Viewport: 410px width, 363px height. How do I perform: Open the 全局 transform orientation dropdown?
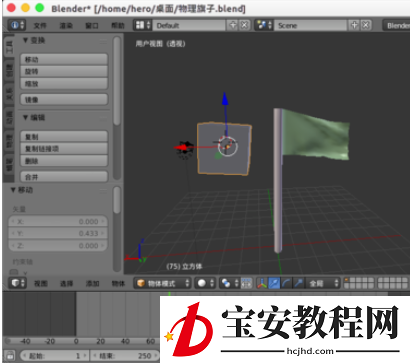(x=323, y=283)
